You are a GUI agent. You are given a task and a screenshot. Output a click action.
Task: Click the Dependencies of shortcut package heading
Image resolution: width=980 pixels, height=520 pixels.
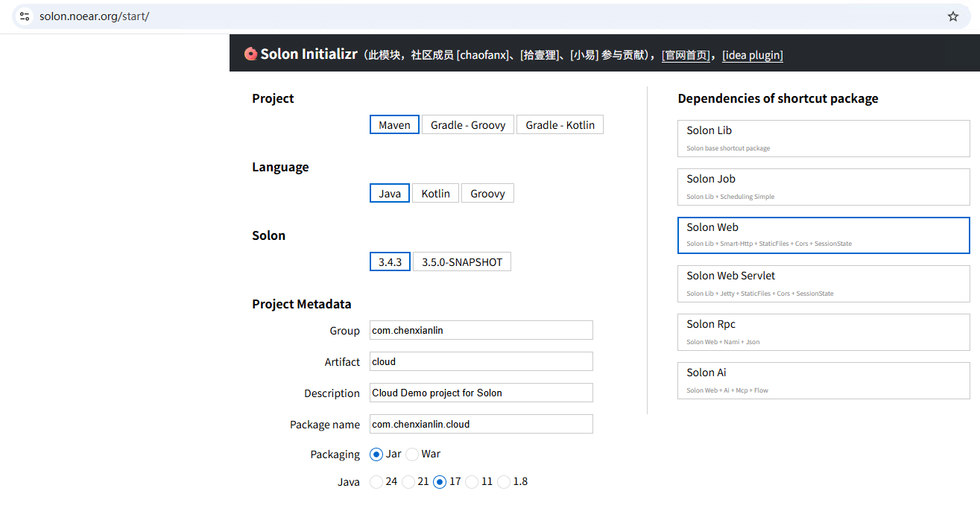[x=778, y=98]
